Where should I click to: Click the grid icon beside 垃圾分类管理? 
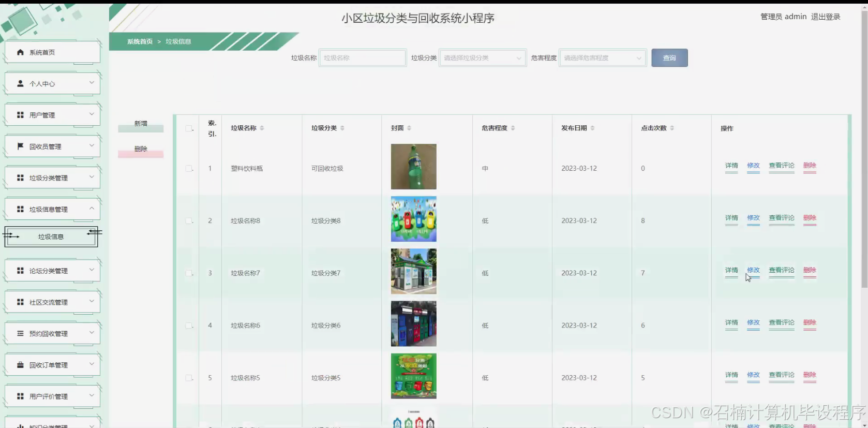click(20, 178)
